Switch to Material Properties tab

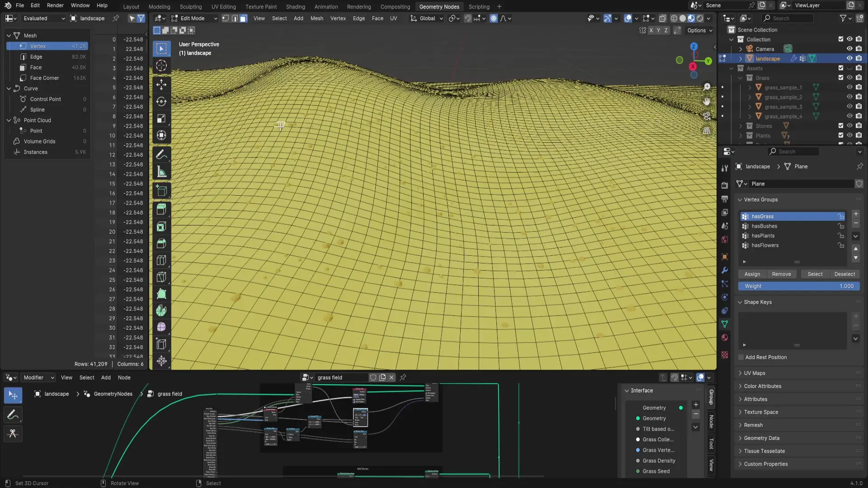coord(725,338)
